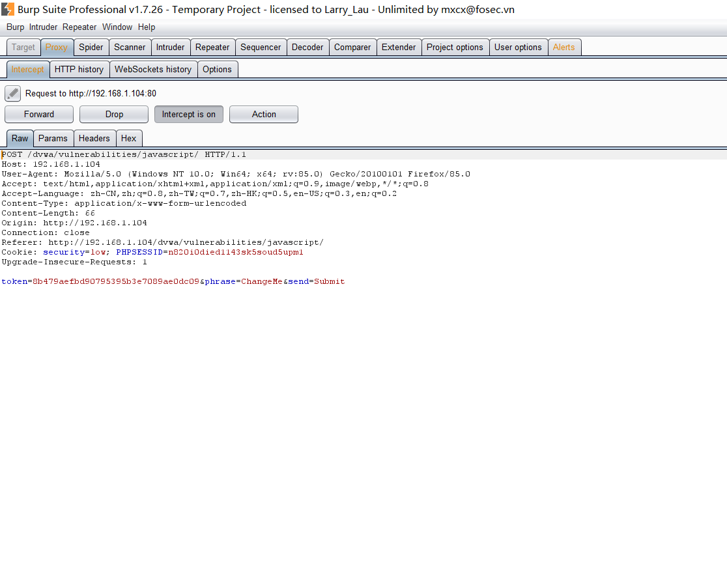The height and width of the screenshot is (588, 727).
Task: Switch to the HTTP history tab
Action: (x=79, y=69)
